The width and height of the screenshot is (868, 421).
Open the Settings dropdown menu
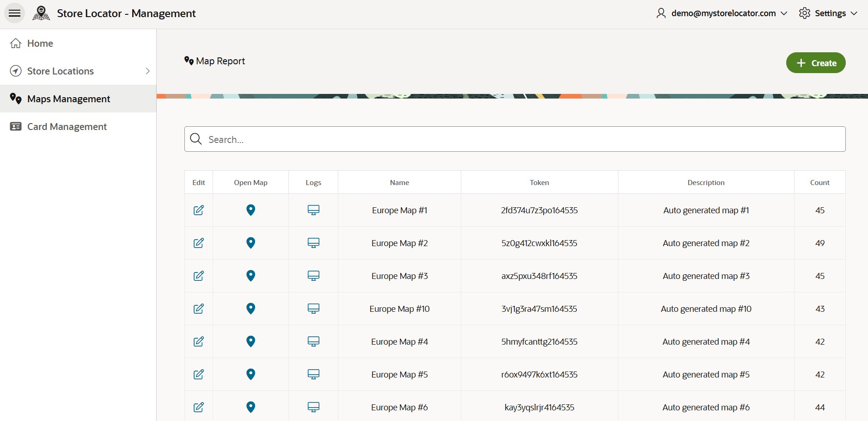[828, 13]
